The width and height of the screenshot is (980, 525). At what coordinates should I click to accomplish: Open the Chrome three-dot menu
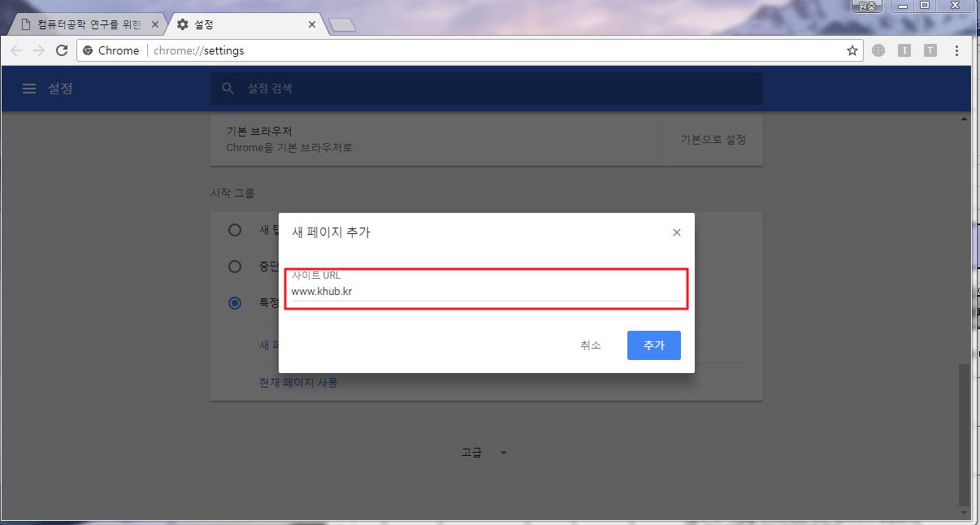tap(956, 50)
